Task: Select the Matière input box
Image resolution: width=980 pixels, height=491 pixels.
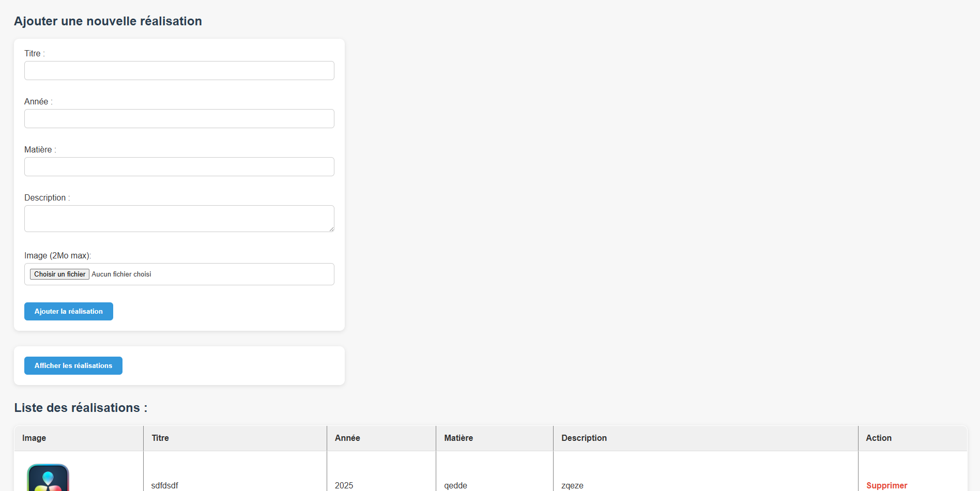Action: 179,167
